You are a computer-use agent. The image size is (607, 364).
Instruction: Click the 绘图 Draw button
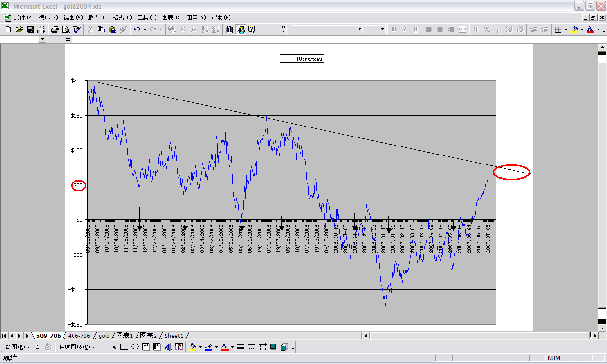[x=18, y=347]
